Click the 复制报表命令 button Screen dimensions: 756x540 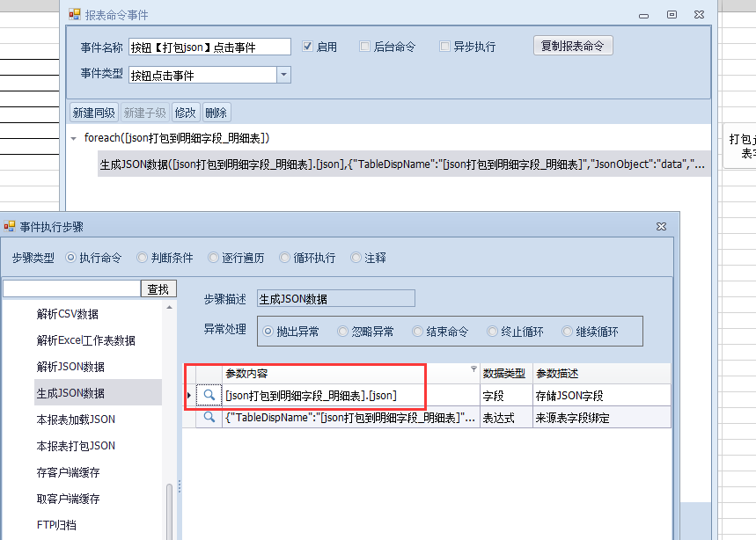[x=573, y=46]
